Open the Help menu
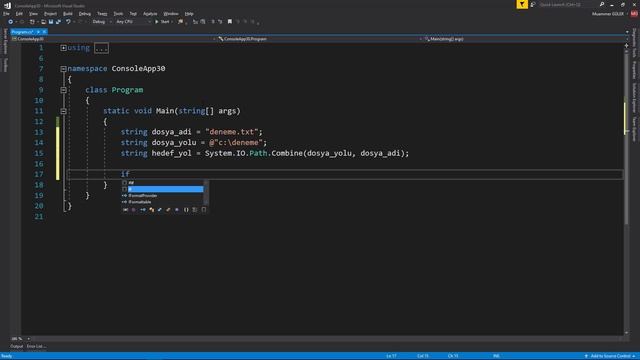Screen dimensions: 640x360 189,14
